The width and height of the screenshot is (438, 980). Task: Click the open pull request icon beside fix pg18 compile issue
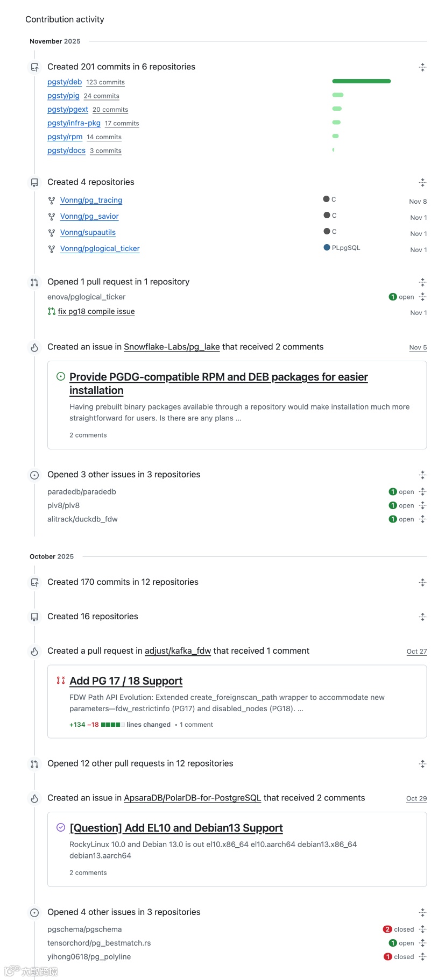tap(52, 311)
